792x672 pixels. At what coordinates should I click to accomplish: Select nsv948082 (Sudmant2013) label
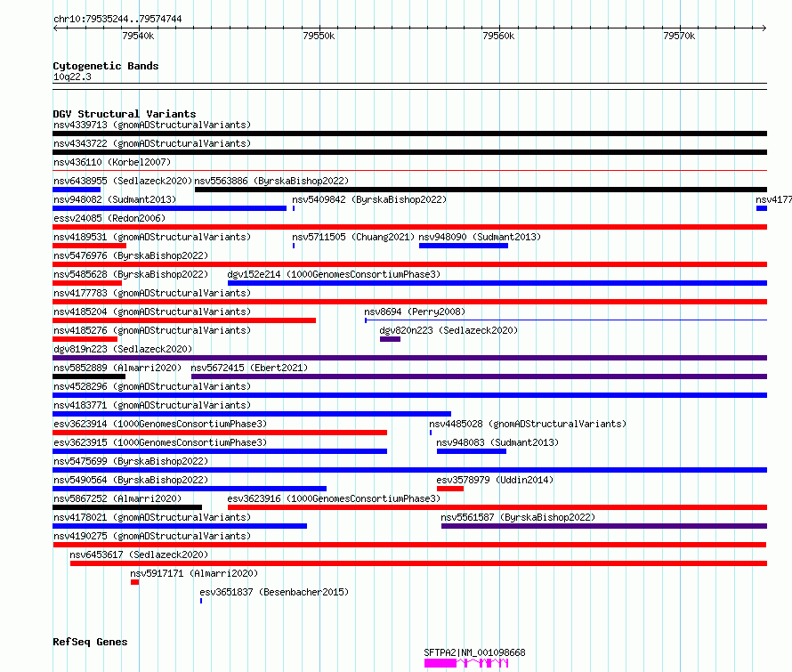[x=115, y=199]
